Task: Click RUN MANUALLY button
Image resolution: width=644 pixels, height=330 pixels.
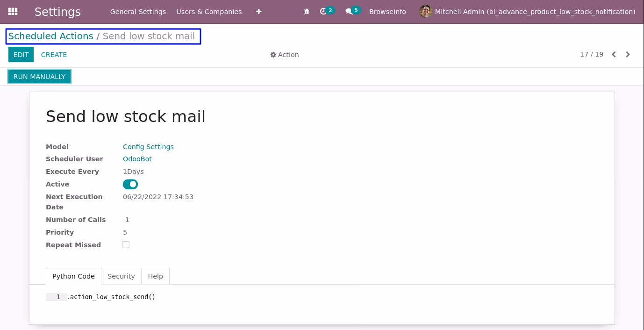Action: (39, 77)
